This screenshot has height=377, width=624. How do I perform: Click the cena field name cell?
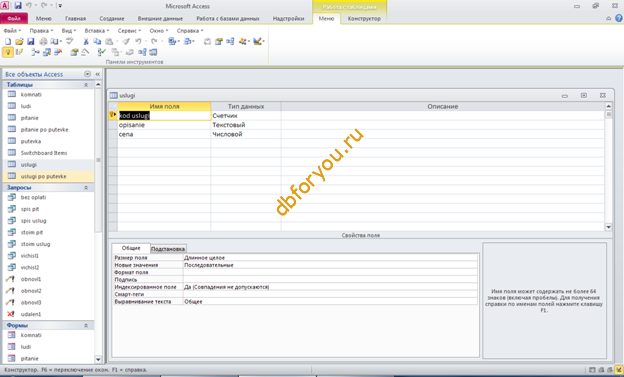click(164, 134)
